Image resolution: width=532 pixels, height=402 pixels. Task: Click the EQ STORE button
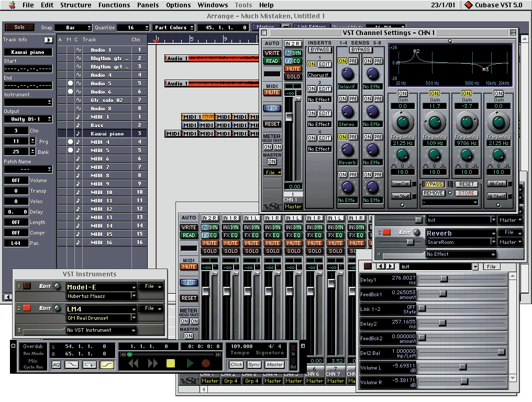coord(465,193)
